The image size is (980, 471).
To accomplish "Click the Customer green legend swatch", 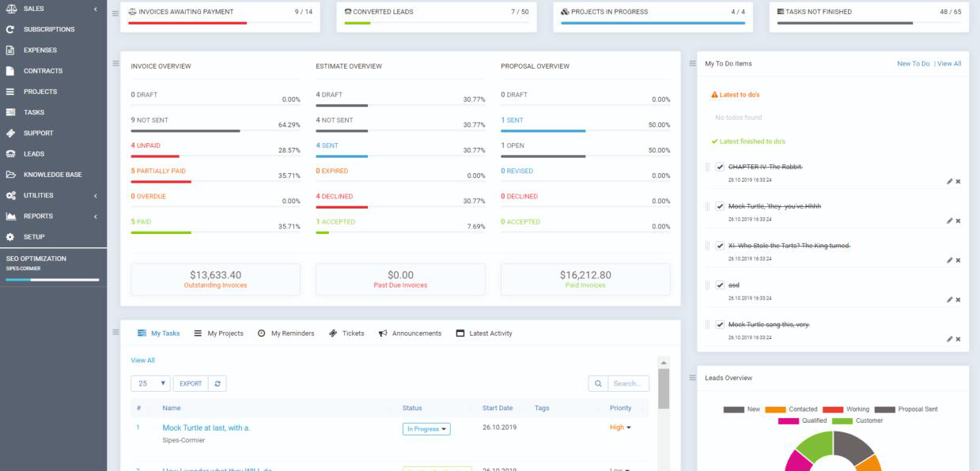I will coord(842,420).
